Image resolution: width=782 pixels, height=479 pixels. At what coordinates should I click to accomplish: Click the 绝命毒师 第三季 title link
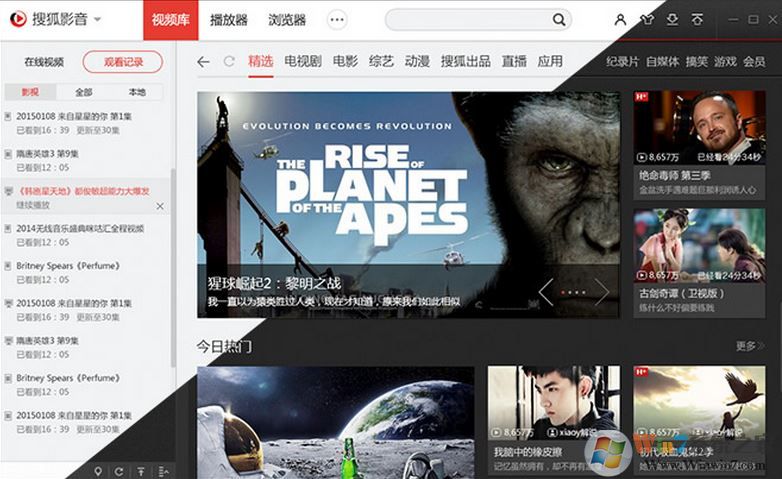pos(675,176)
